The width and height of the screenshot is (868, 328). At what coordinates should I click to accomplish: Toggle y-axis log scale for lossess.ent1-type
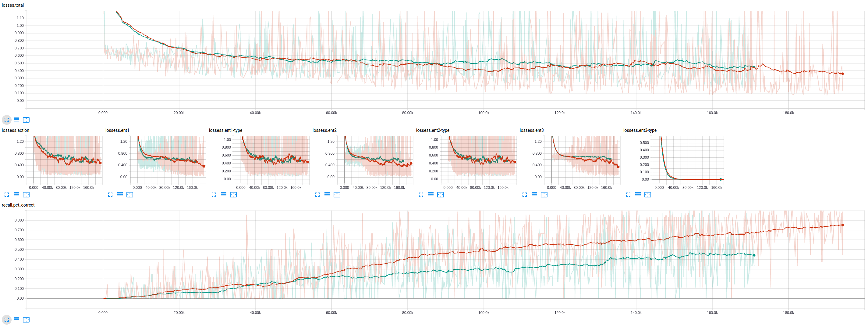[x=224, y=195]
